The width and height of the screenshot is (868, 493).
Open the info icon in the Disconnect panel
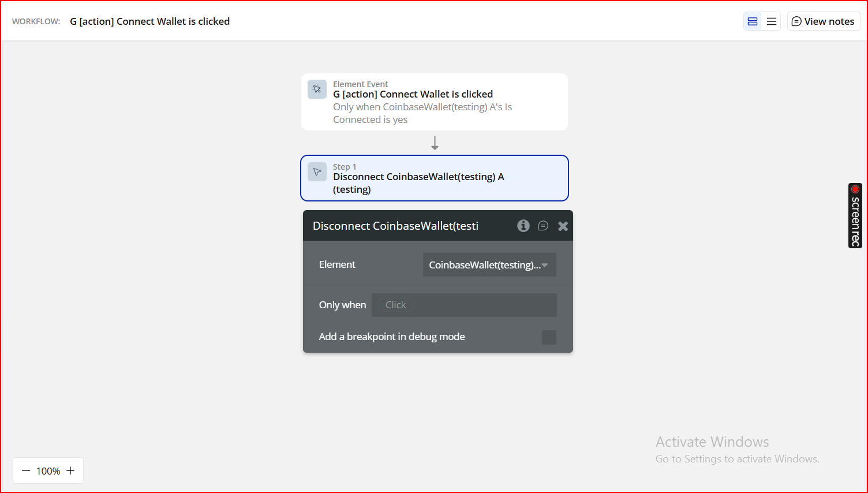pos(523,226)
